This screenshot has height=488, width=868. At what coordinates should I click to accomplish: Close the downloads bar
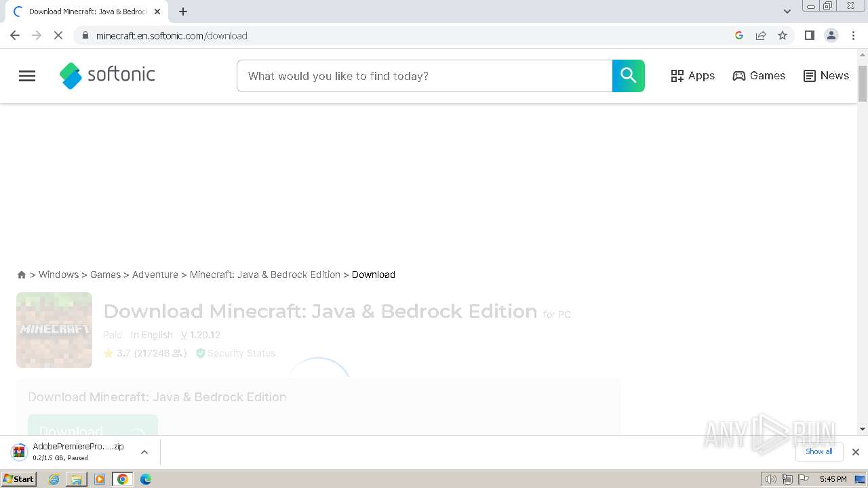856,452
